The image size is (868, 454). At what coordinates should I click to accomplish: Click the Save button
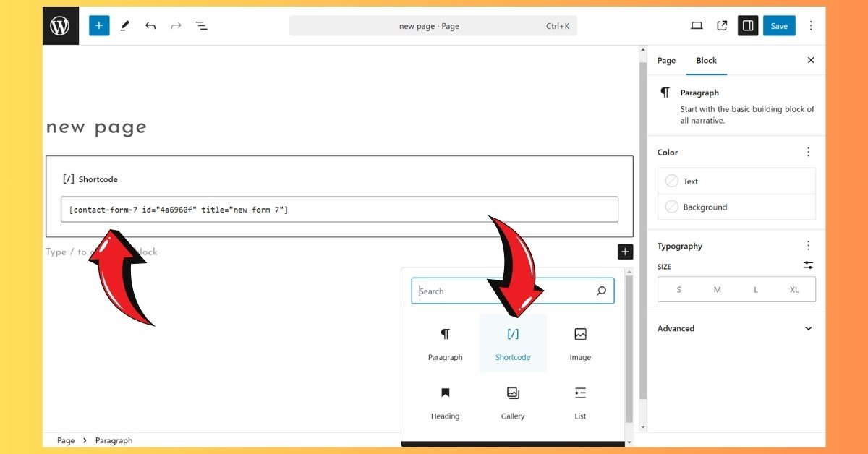click(x=779, y=25)
